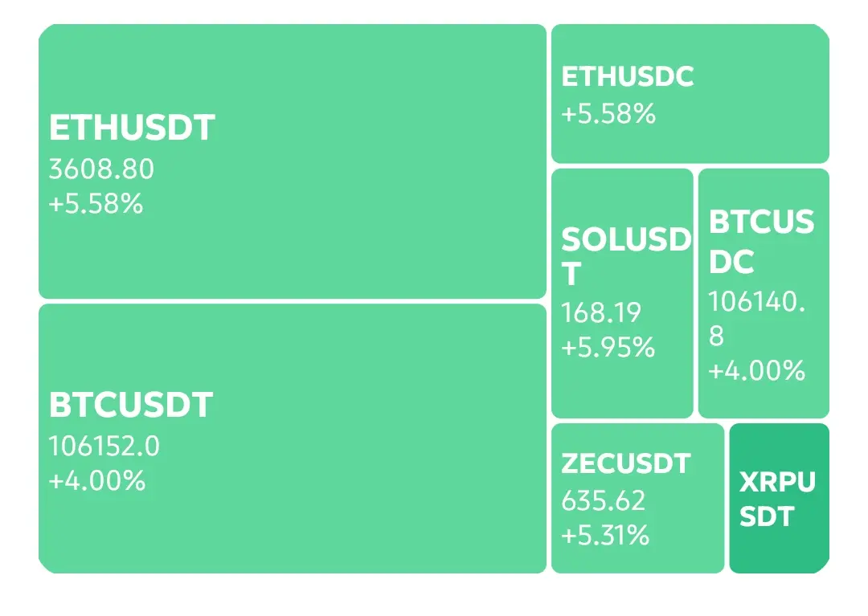Open the ETHUSDT heatmap tile
868x616 pixels.
click(x=293, y=161)
